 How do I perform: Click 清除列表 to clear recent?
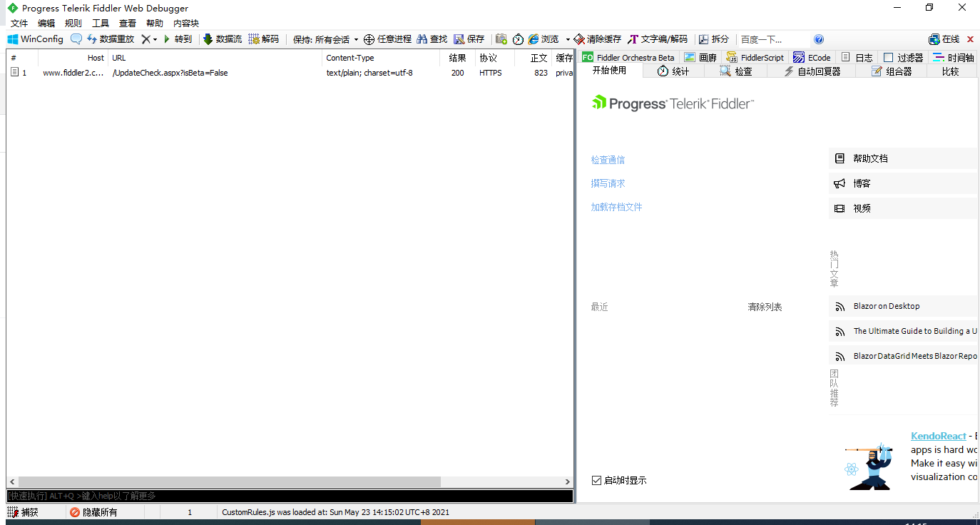(765, 307)
